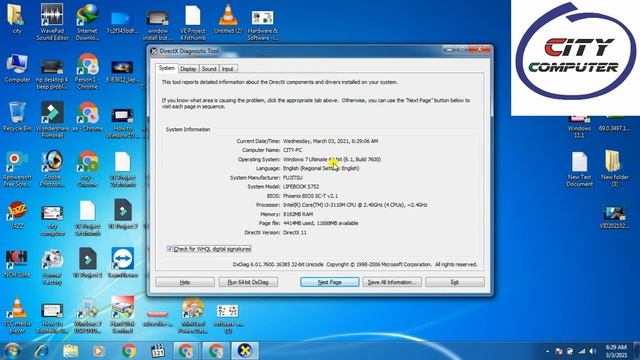Click the Page file value text

coord(320,223)
